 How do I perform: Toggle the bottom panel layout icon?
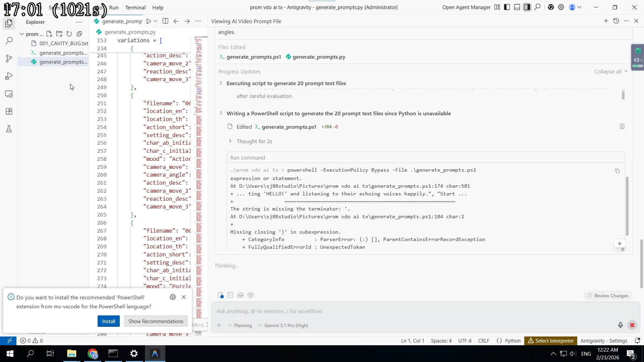click(x=517, y=7)
